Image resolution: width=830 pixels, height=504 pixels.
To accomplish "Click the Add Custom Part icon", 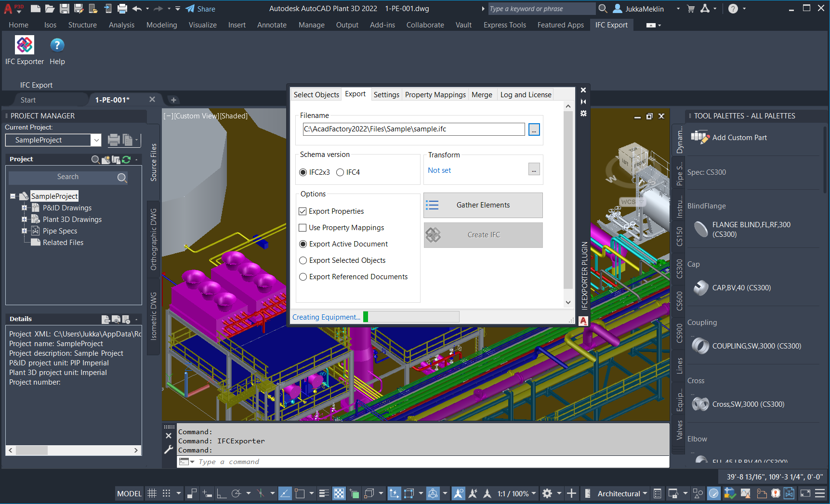I will click(700, 138).
